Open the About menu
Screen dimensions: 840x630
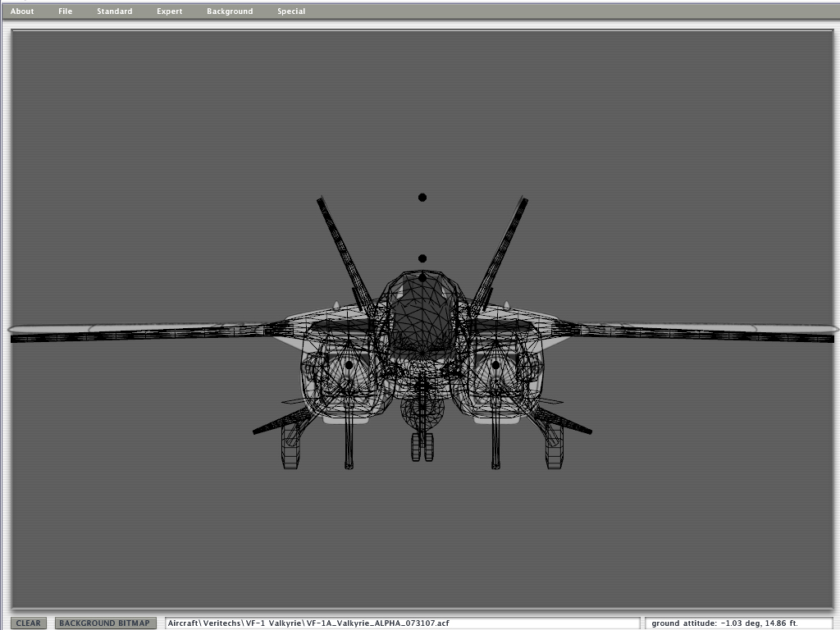22,11
